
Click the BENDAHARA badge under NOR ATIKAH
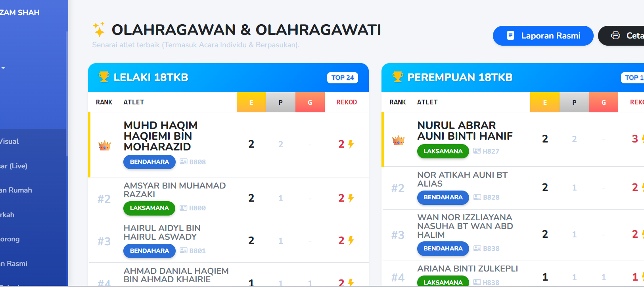click(x=443, y=197)
